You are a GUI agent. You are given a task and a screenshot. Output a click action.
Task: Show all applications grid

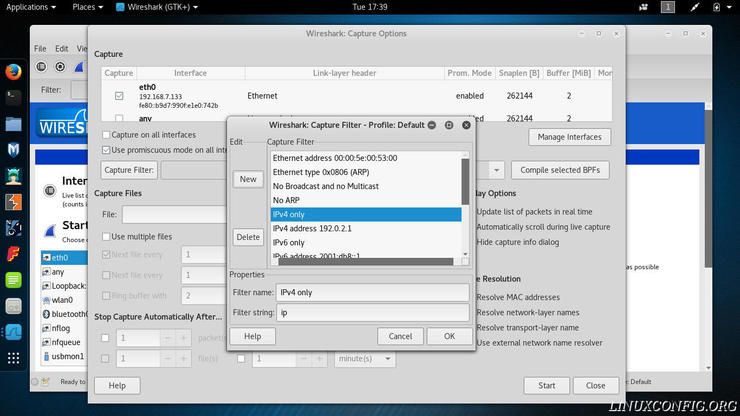(13, 357)
